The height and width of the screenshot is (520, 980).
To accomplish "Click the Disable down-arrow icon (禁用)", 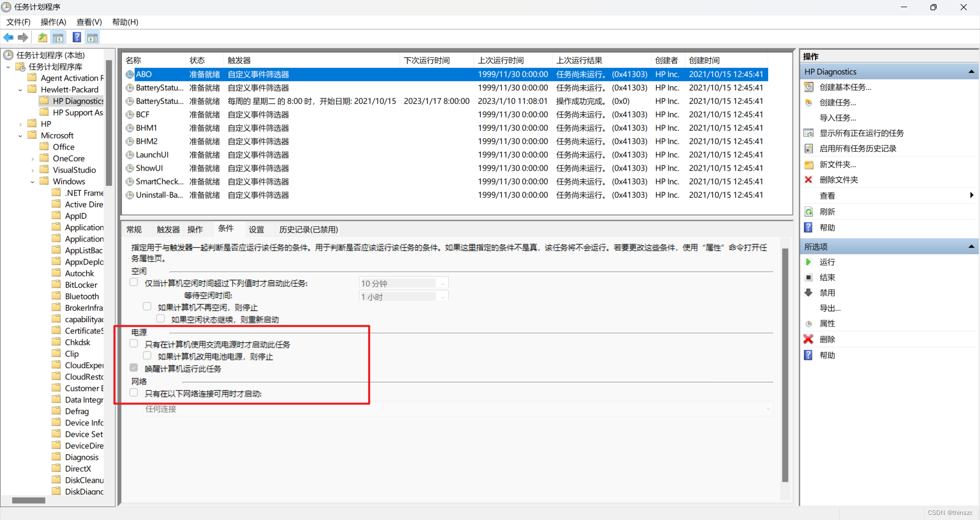I will [808, 293].
